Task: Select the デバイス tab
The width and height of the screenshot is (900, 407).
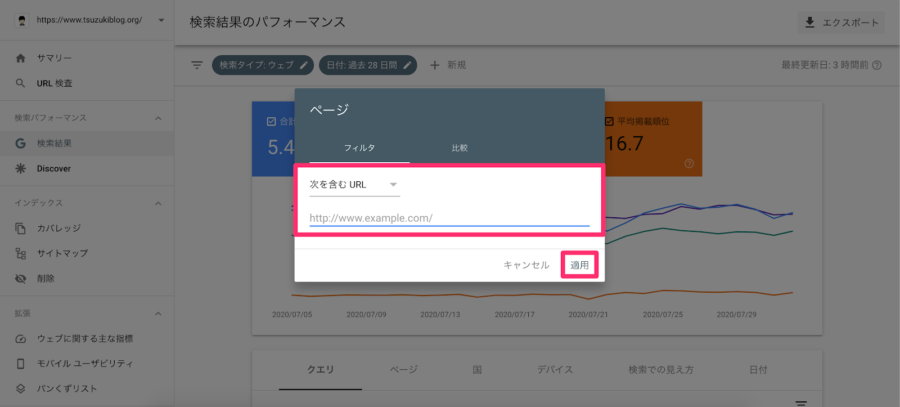Action: (555, 370)
